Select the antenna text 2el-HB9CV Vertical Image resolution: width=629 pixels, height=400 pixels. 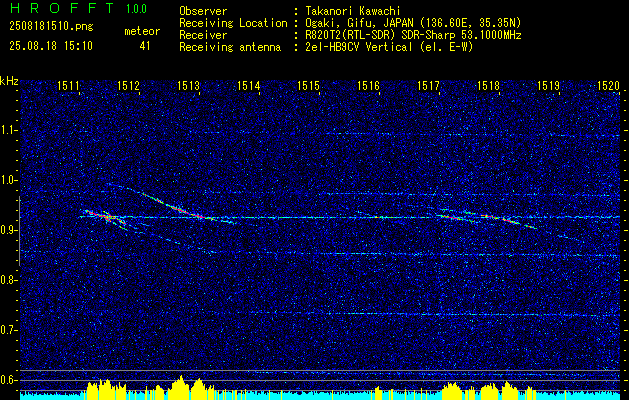pyautogui.click(x=359, y=47)
